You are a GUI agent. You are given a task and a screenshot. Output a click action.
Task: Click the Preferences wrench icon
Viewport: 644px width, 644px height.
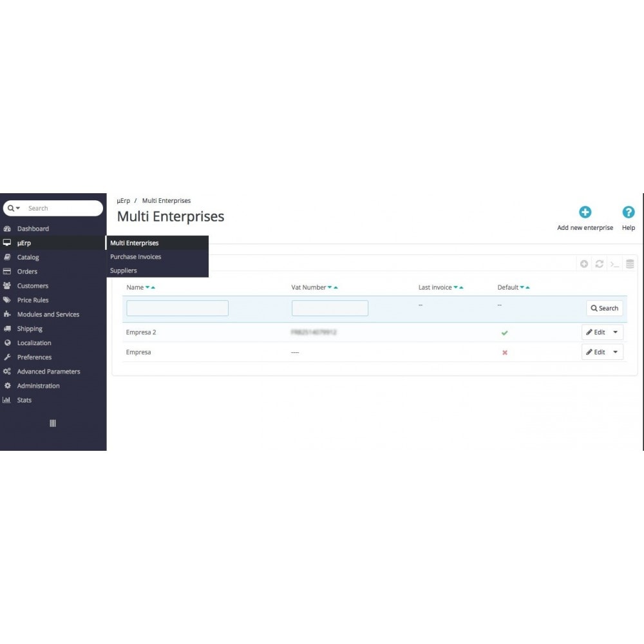[7, 357]
